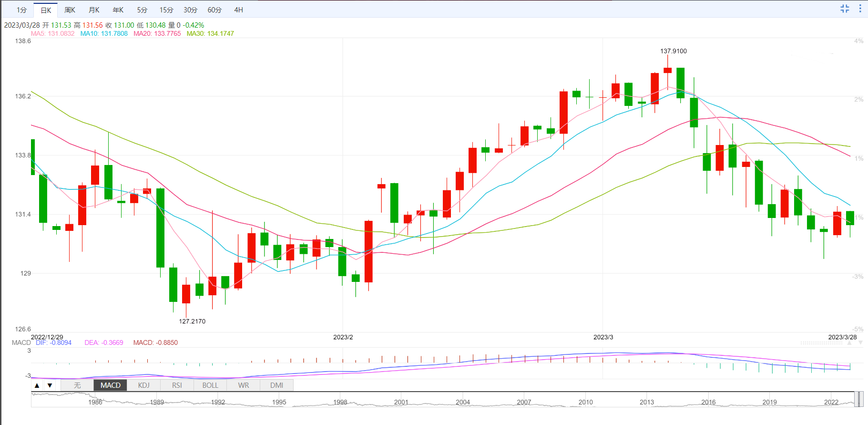Click the black up arrow beside indicator tabs

coord(37,385)
